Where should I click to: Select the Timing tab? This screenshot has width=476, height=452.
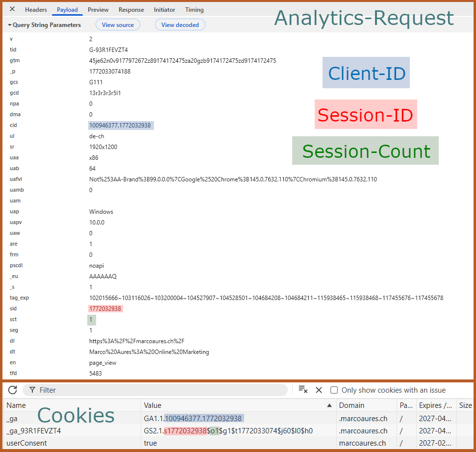tap(194, 9)
